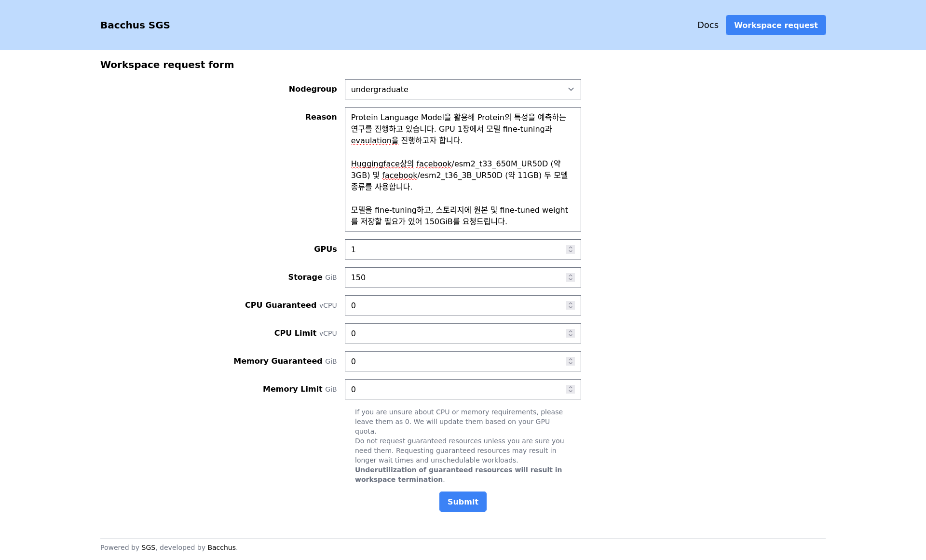Click the Submit button

[463, 501]
